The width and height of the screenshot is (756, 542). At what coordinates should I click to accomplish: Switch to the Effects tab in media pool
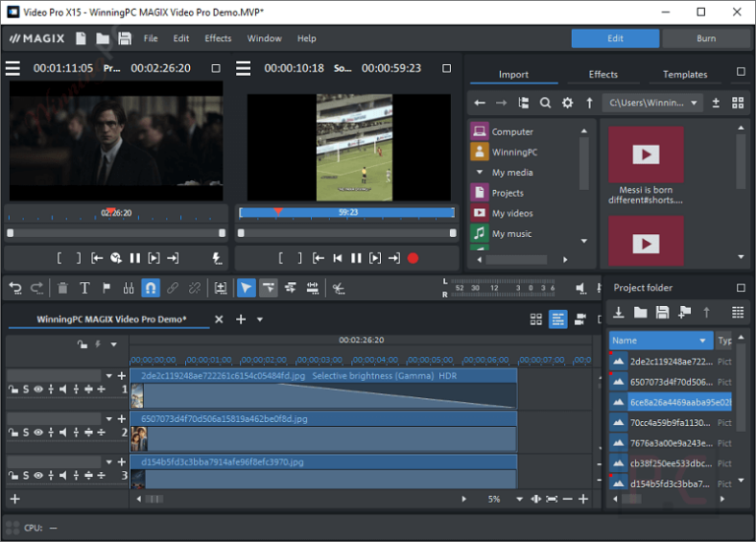click(603, 74)
